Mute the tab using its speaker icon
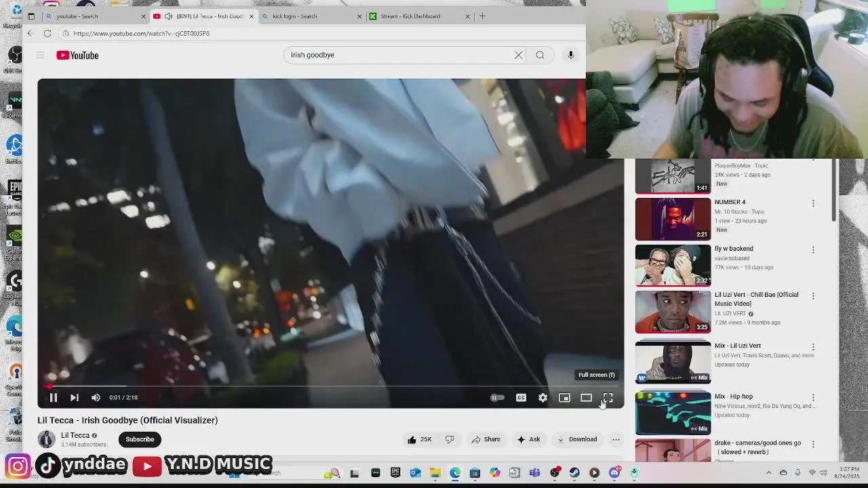Image resolution: width=868 pixels, height=488 pixels. pos(168,16)
